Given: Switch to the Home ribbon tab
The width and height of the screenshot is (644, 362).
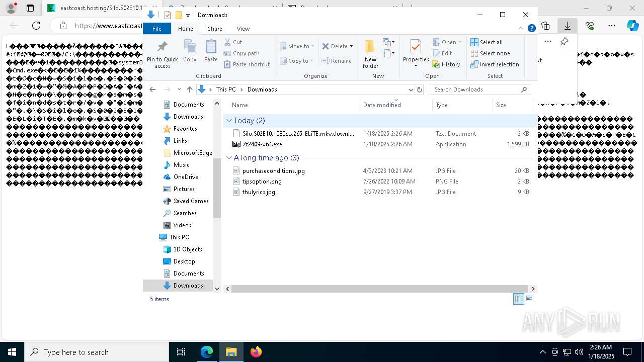Looking at the screenshot, I should pyautogui.click(x=186, y=29).
